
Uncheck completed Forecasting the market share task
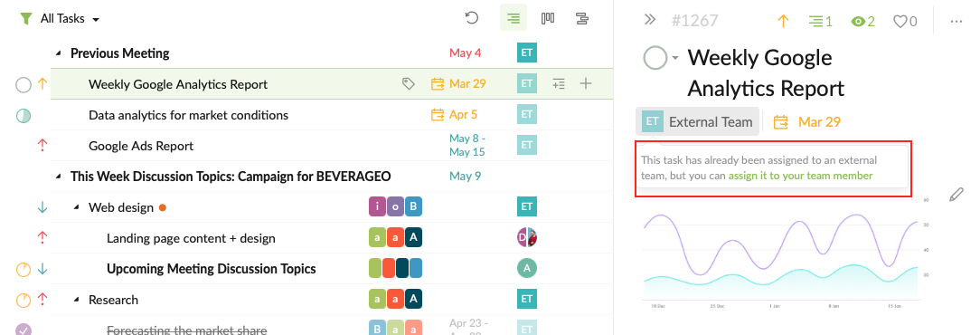[24, 330]
